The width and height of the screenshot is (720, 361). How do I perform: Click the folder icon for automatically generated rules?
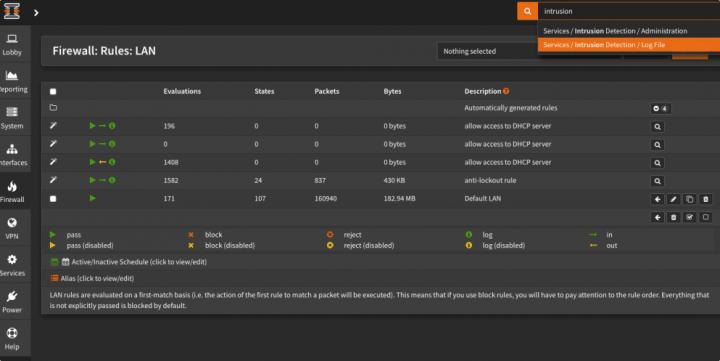(53, 107)
